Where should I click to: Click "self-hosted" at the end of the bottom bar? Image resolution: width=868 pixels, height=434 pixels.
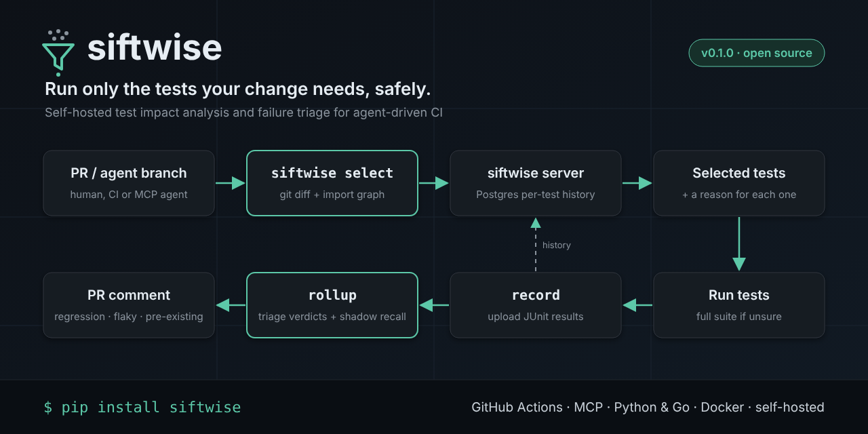click(x=790, y=408)
